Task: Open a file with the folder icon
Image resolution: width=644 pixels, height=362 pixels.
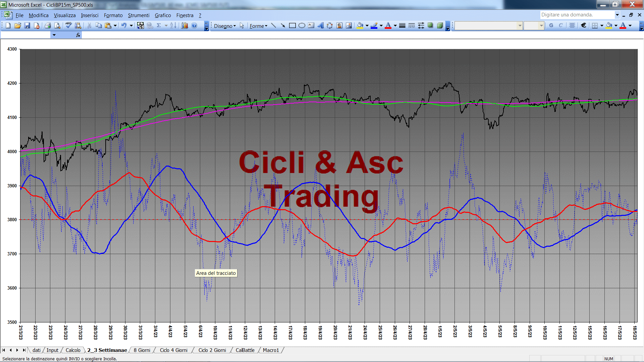Action: (x=18, y=25)
